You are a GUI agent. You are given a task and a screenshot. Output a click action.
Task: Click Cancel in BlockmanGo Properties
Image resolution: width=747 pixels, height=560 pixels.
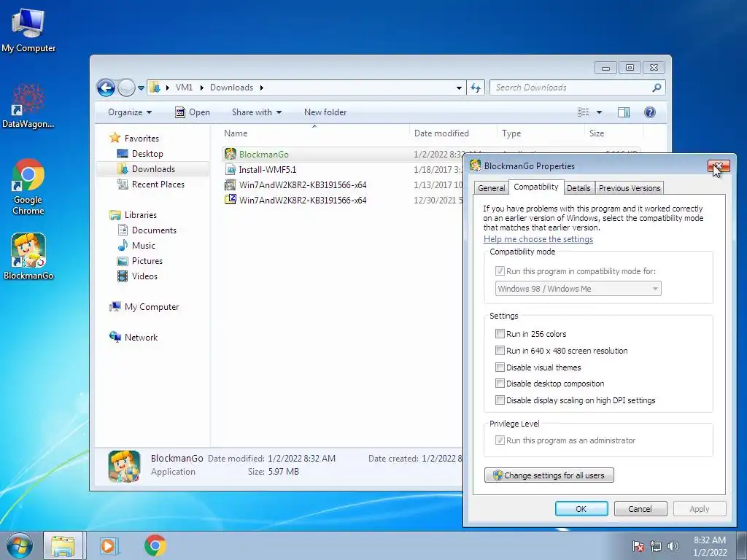[640, 508]
